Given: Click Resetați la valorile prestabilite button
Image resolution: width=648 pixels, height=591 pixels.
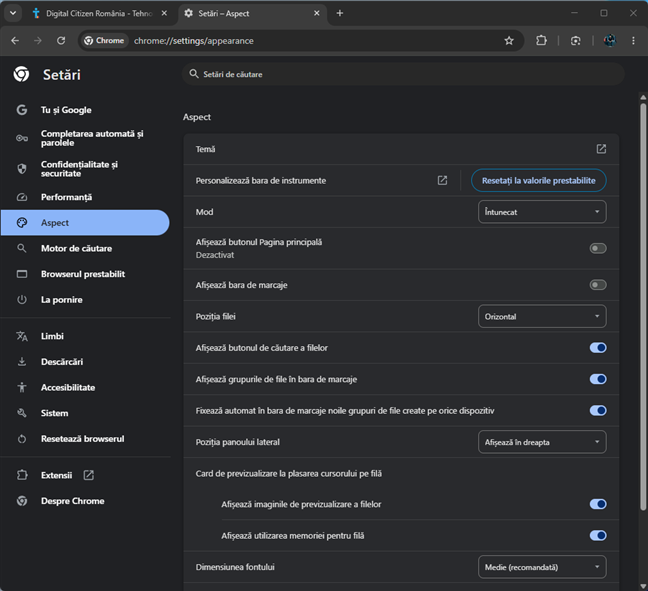Looking at the screenshot, I should [x=538, y=181].
